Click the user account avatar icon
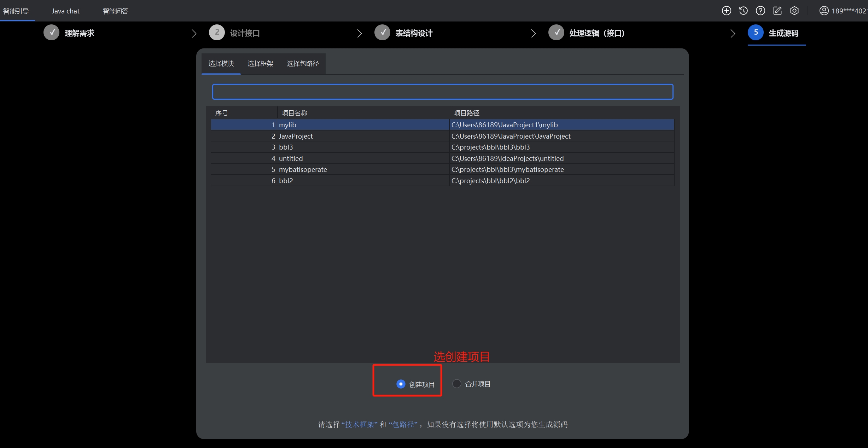This screenshot has width=868, height=448. pos(824,11)
